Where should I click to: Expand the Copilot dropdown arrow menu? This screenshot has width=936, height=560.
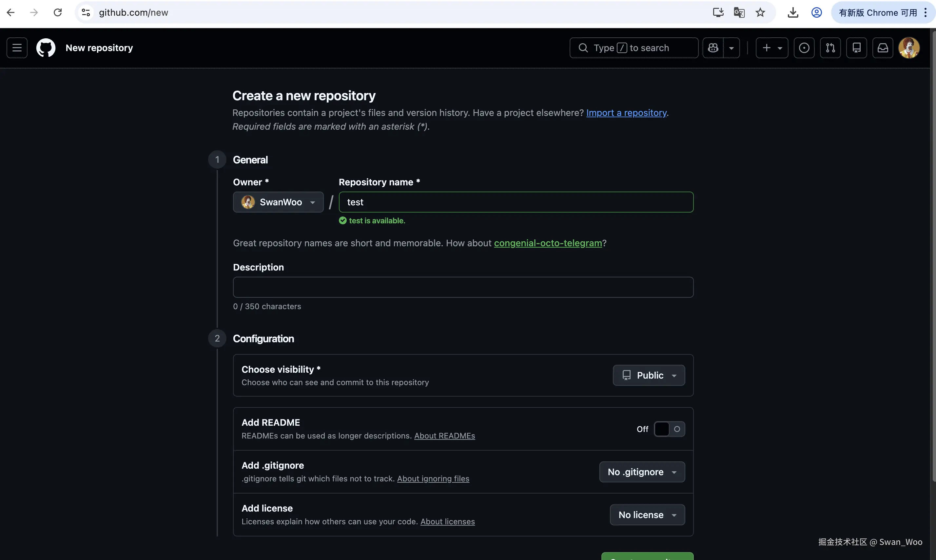pos(731,48)
